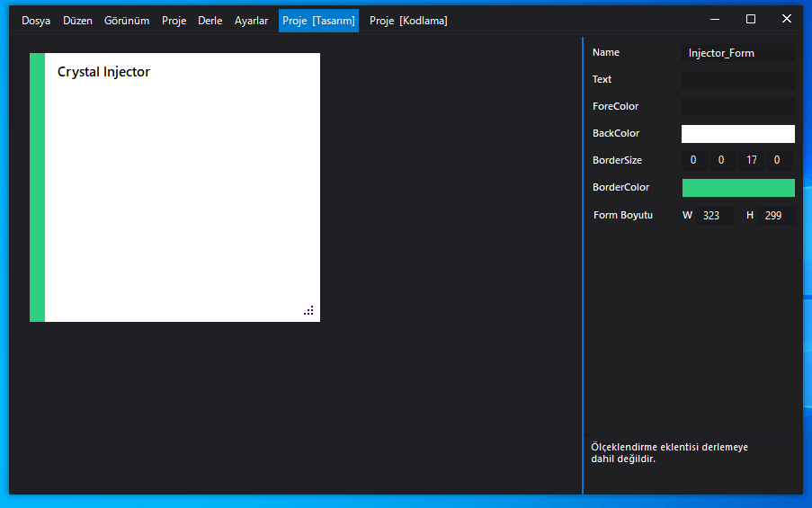Click the BorderSize label
The height and width of the screenshot is (508, 812).
point(617,160)
